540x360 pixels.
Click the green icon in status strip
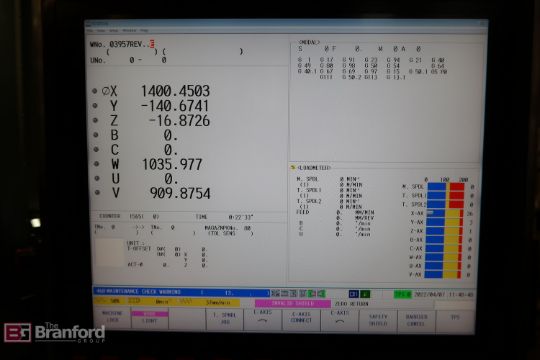coord(365,294)
